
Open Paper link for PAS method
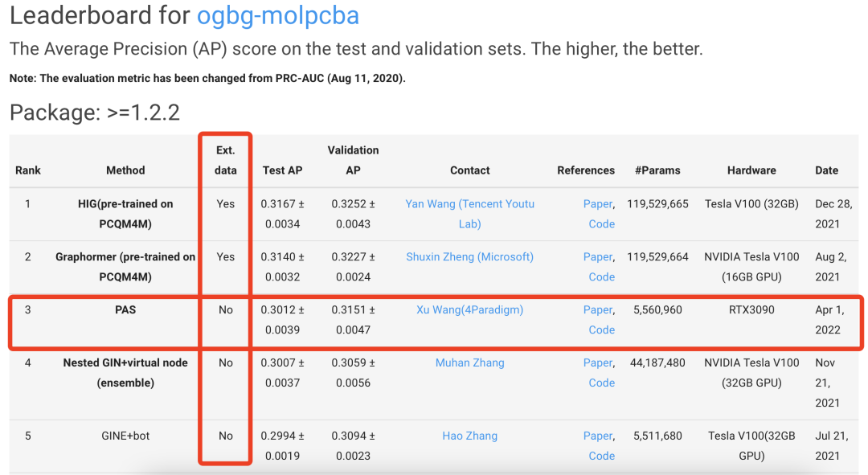point(597,310)
